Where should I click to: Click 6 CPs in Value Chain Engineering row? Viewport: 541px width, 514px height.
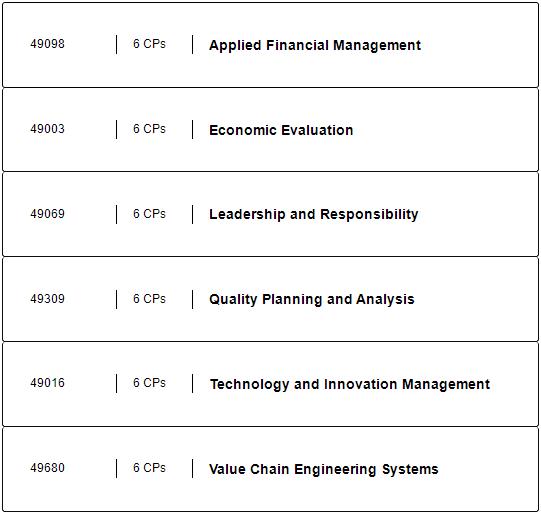click(x=149, y=468)
